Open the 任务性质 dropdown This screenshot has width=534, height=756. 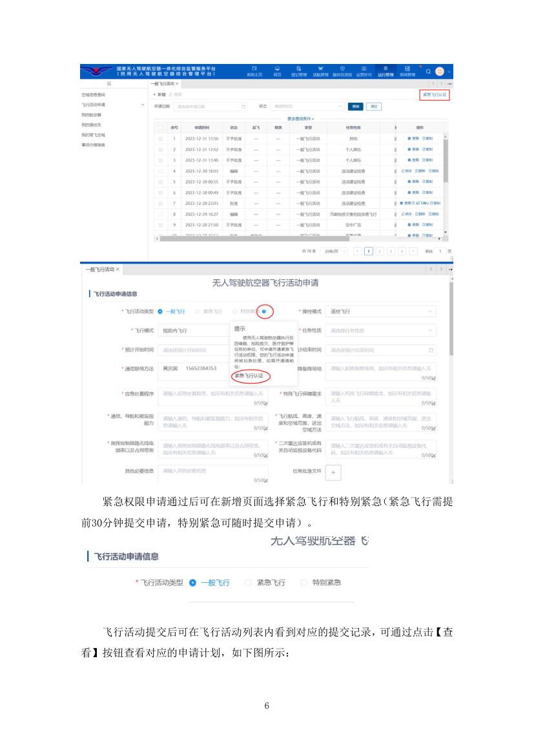(381, 331)
